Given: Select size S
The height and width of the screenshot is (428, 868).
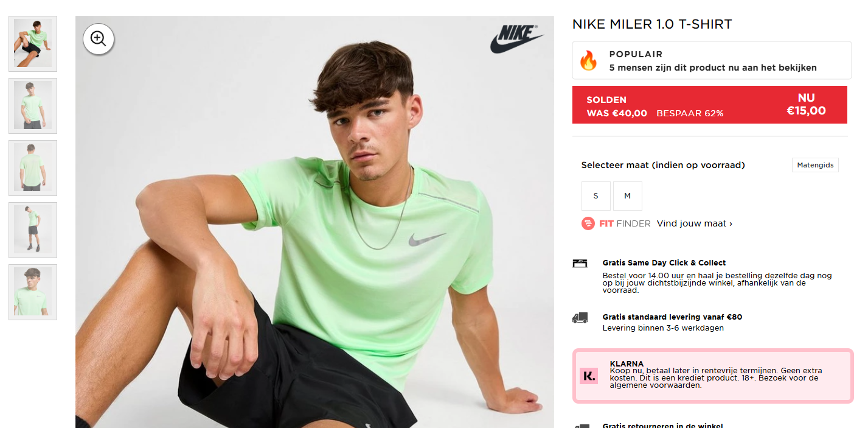Looking at the screenshot, I should [x=595, y=195].
